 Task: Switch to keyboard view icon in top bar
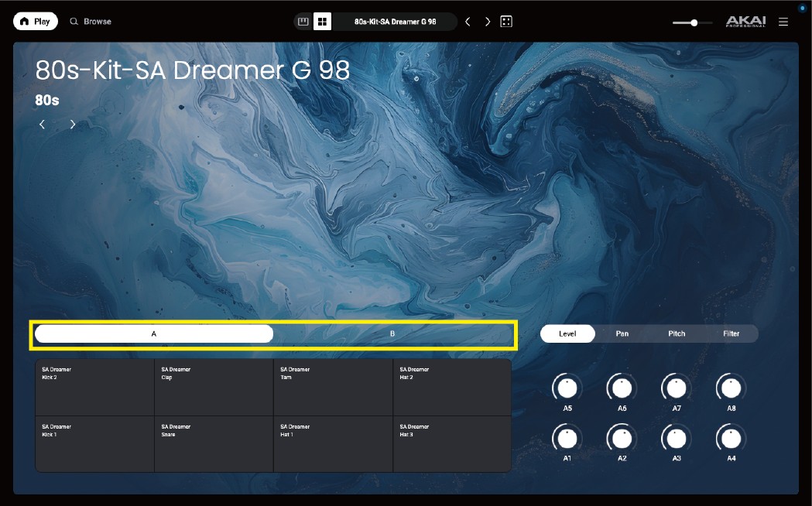tap(303, 22)
